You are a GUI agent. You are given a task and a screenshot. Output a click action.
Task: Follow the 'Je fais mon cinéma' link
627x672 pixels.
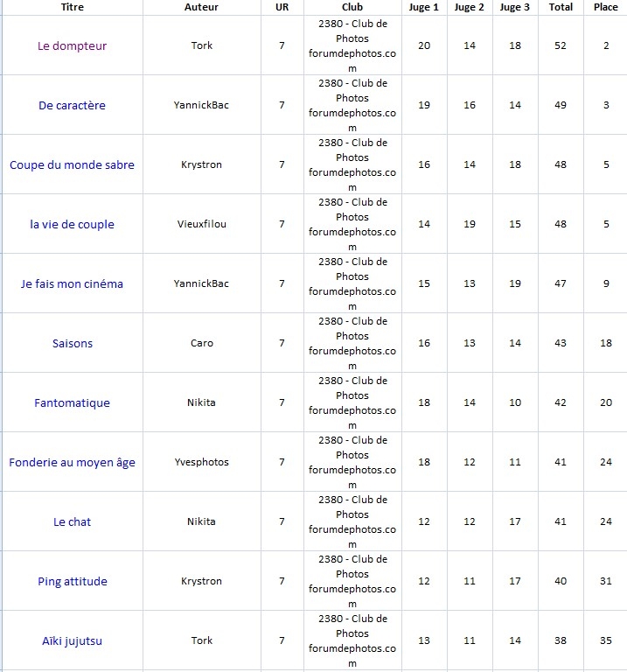pos(72,283)
